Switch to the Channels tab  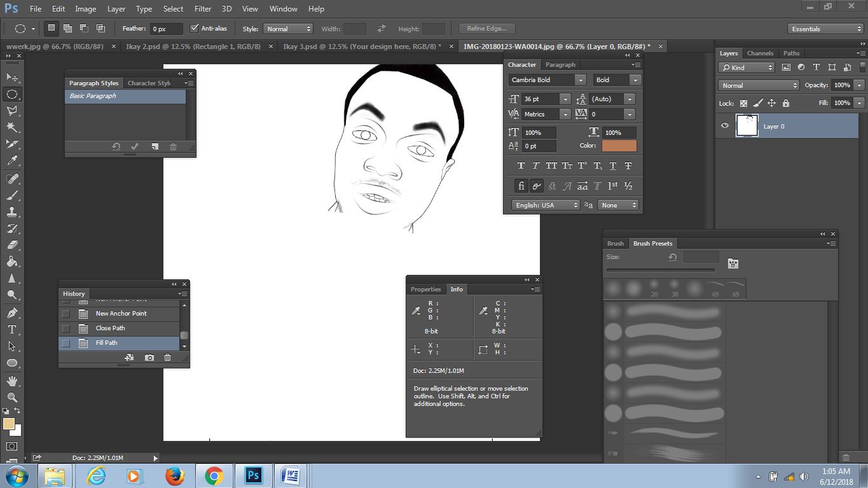(760, 53)
